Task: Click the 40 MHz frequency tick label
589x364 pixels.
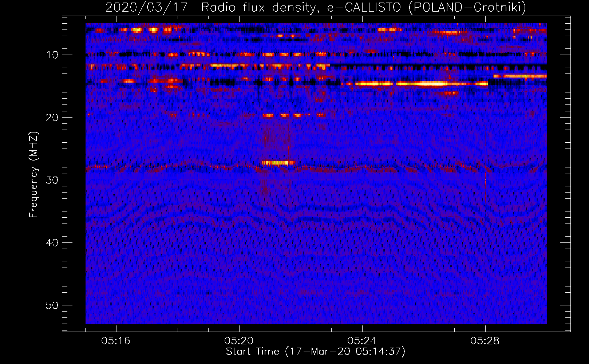Action: [x=52, y=243]
